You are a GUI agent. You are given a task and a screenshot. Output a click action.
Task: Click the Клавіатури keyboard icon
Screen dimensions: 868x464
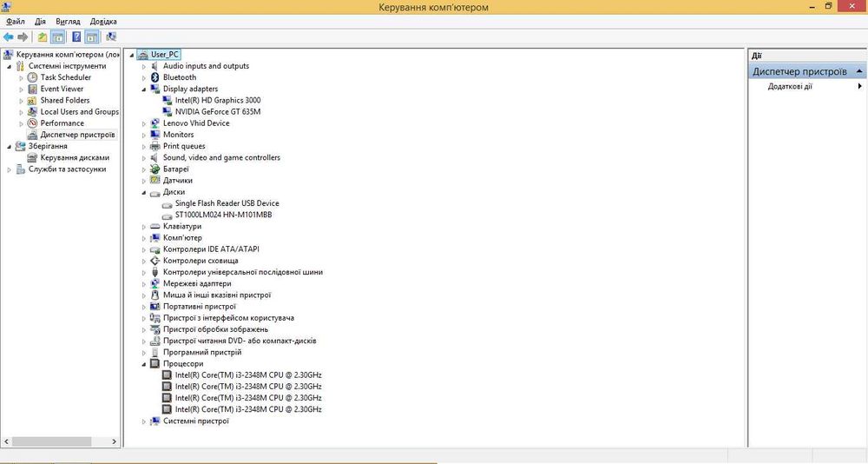click(x=155, y=226)
